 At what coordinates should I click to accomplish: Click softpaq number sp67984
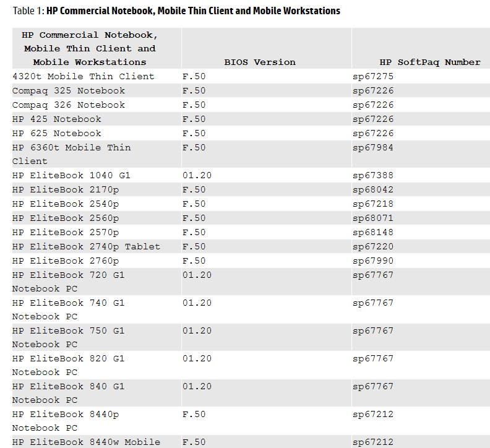pos(373,147)
